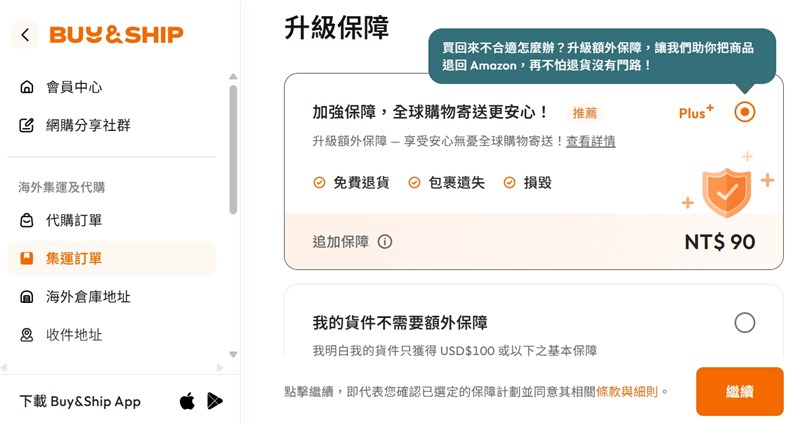The image size is (800, 424).
Task: Click the 代購訂單 shopping bag icon
Action: pyautogui.click(x=27, y=220)
